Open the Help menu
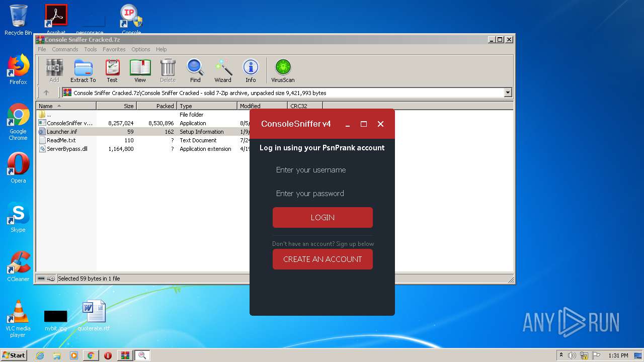The image size is (644, 362). pos(161,49)
